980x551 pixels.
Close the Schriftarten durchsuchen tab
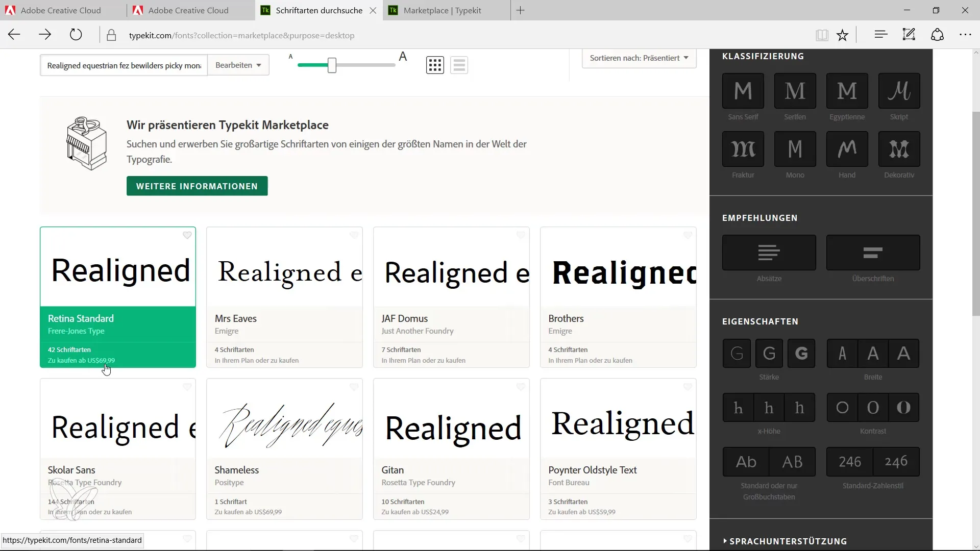(373, 10)
